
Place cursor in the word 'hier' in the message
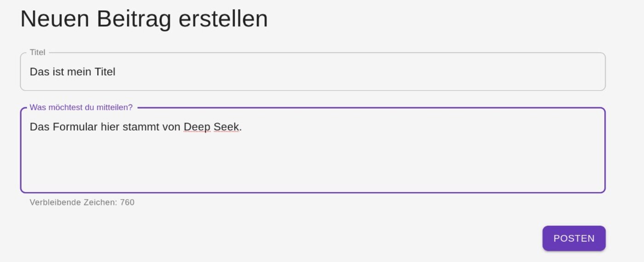pyautogui.click(x=110, y=127)
